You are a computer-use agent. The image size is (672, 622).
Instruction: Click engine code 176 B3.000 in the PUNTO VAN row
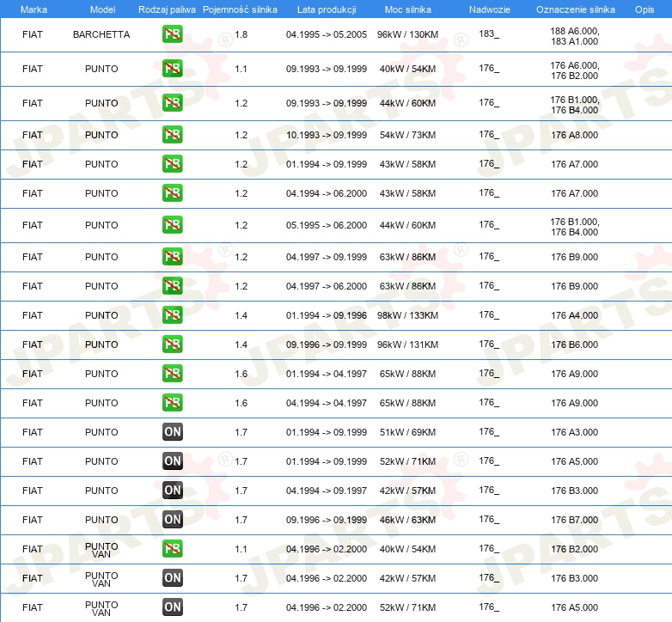[575, 578]
